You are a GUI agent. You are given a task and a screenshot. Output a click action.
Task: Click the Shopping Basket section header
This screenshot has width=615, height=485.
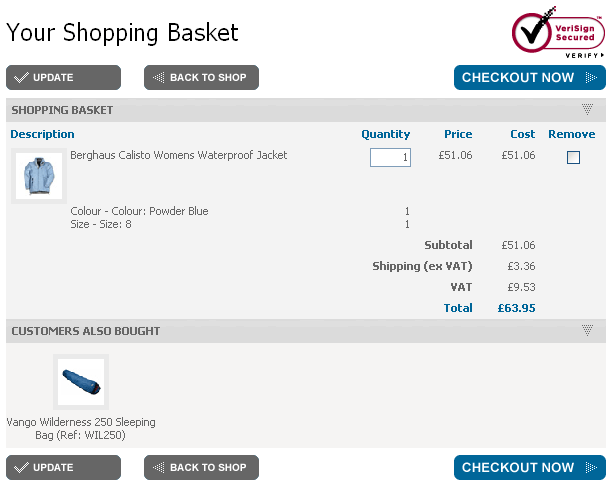tap(62, 110)
